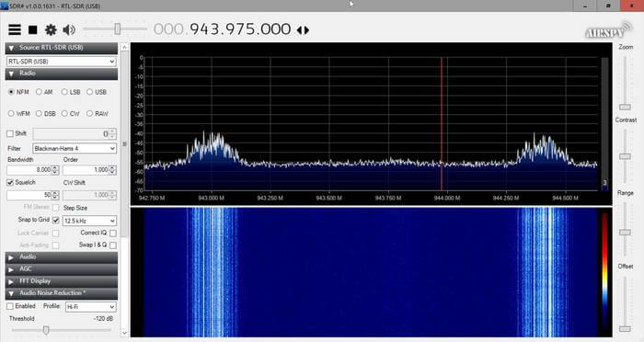Screen dimensions: 644x342
Task: Open the hamburger main menu
Action: pos(15,29)
